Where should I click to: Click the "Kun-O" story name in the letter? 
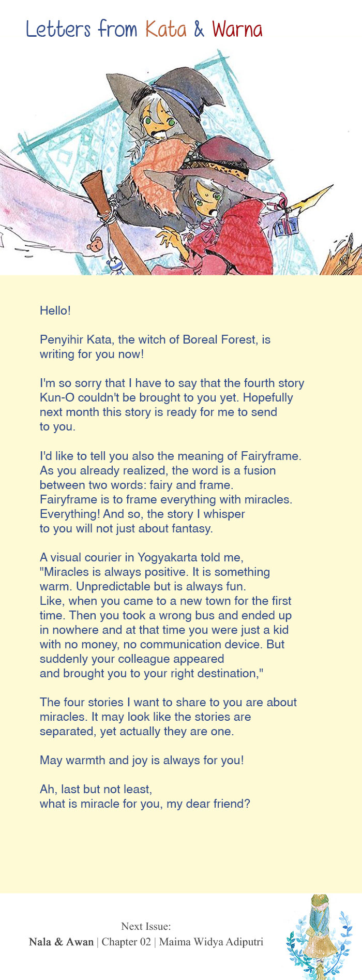(x=57, y=397)
